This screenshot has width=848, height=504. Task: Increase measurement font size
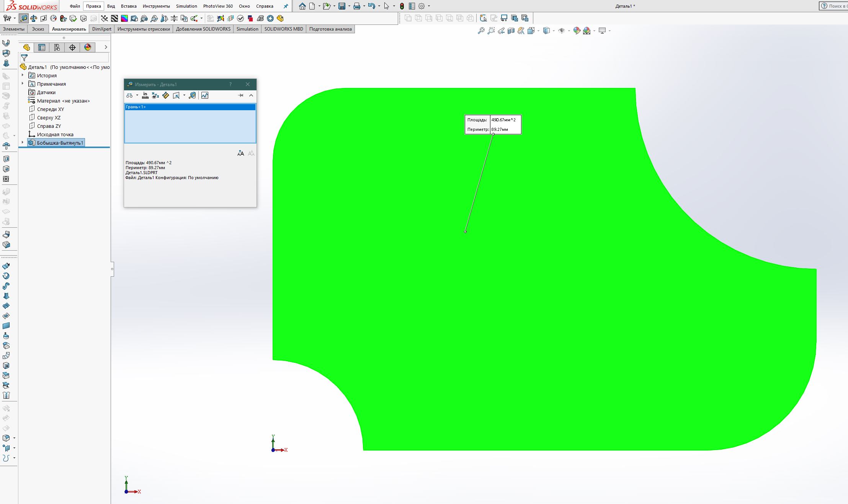tap(240, 153)
